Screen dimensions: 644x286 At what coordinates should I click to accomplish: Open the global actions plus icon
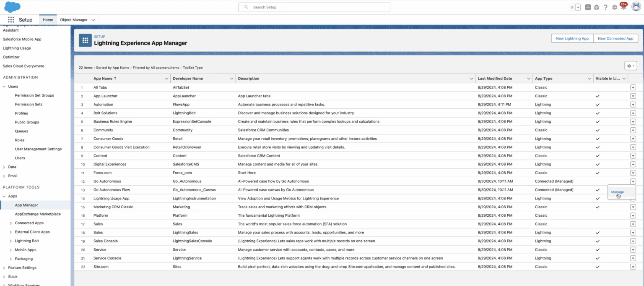click(588, 7)
